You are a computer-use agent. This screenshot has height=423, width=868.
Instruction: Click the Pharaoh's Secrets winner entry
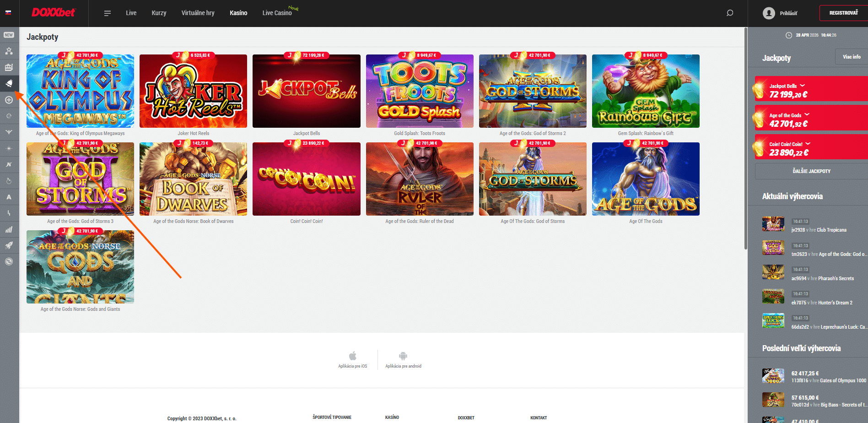pos(814,273)
